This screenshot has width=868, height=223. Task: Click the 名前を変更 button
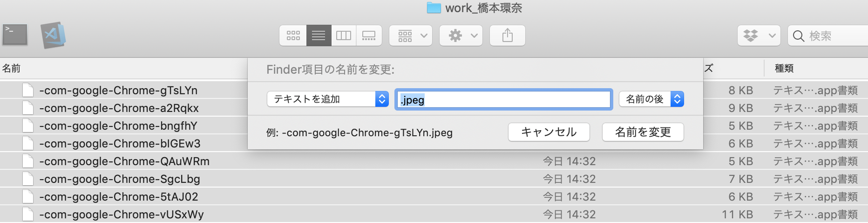643,132
